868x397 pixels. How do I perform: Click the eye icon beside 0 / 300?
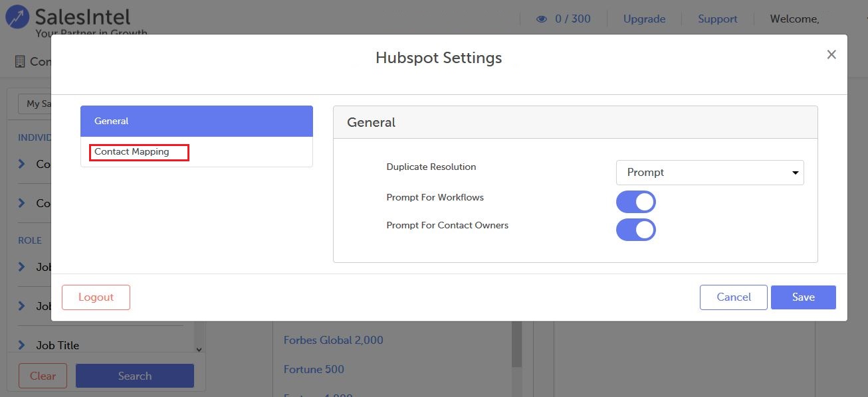coord(541,19)
